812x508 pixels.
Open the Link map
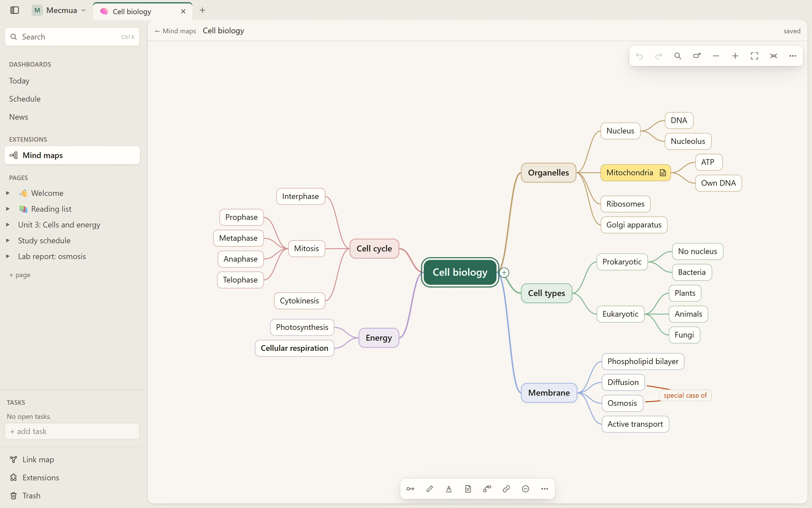(x=32, y=460)
